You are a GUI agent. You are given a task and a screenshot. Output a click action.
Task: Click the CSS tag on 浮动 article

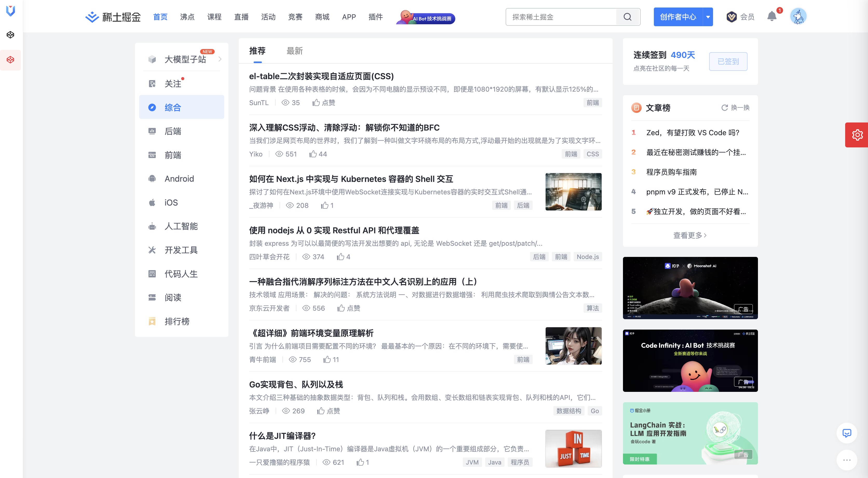(593, 154)
